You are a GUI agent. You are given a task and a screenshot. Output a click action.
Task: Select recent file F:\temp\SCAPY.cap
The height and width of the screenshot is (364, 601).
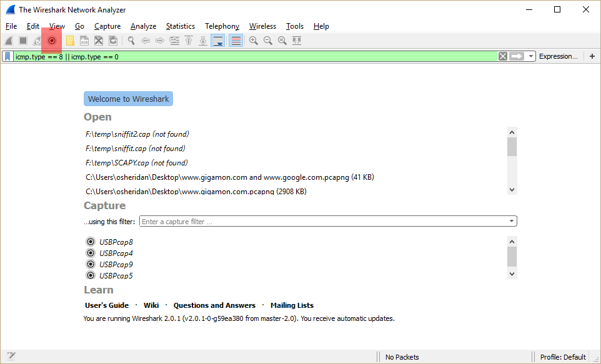[x=136, y=163]
